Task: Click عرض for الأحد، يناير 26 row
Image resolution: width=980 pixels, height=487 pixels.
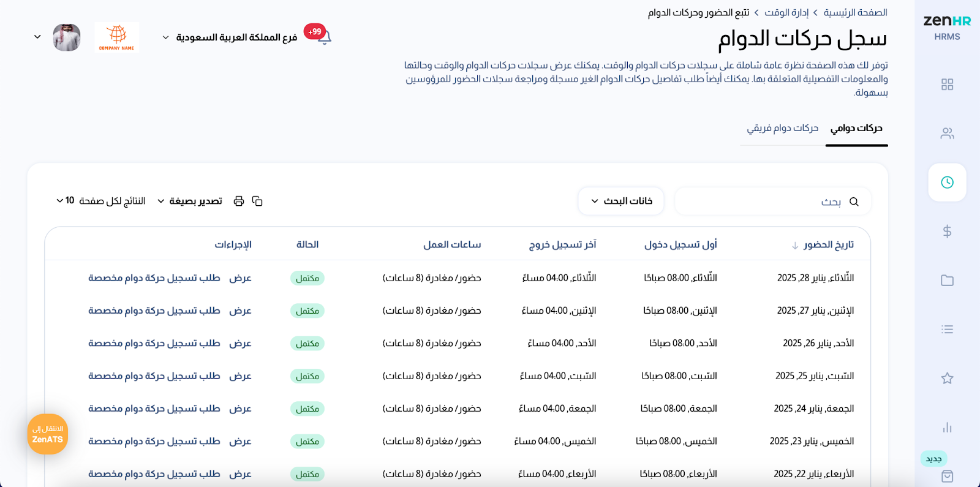Action: click(x=240, y=344)
